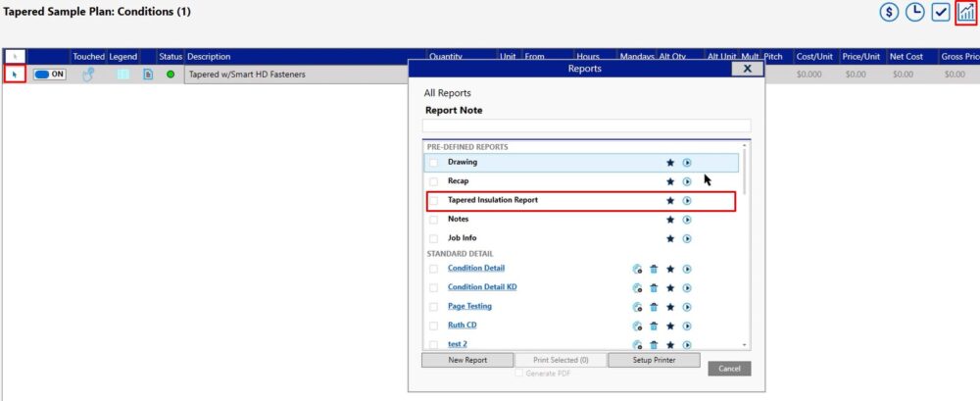Open the reports chart icon in top toolbar
The width and height of the screenshot is (980, 401).
click(x=965, y=13)
